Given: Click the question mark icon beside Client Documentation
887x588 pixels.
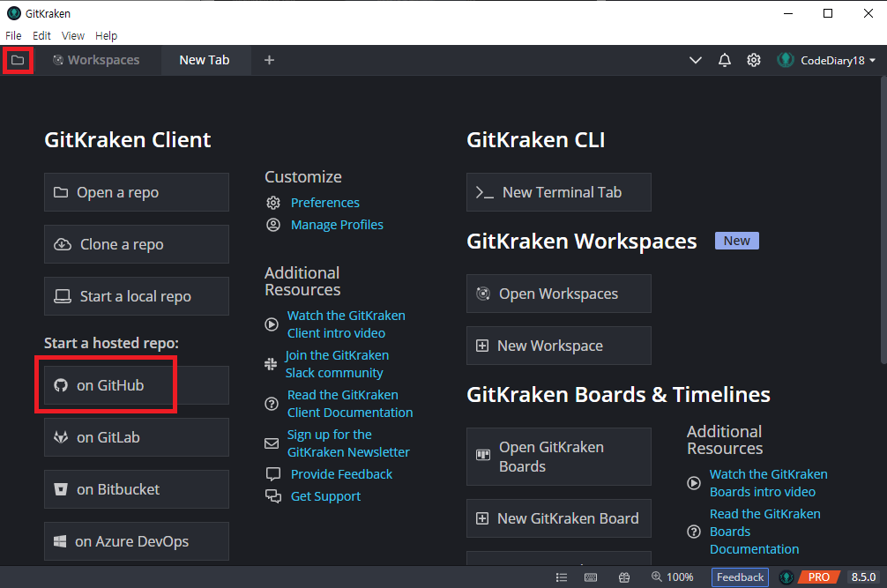Looking at the screenshot, I should (272, 404).
